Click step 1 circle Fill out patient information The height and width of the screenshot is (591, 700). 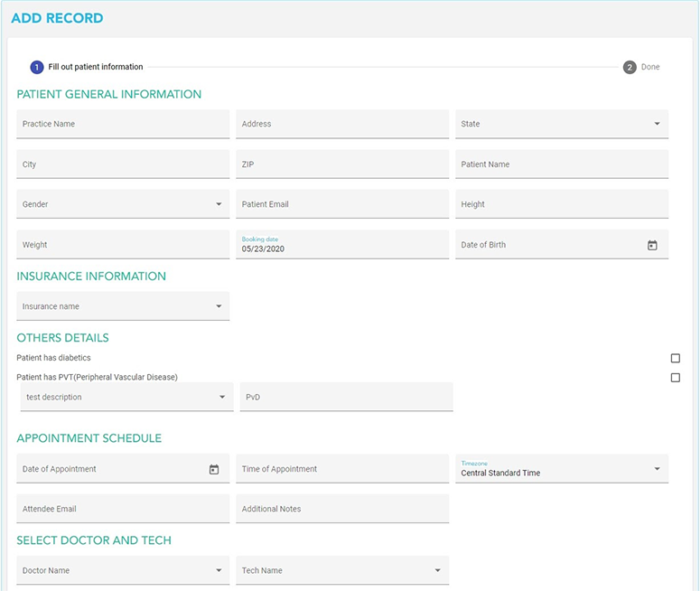(37, 67)
